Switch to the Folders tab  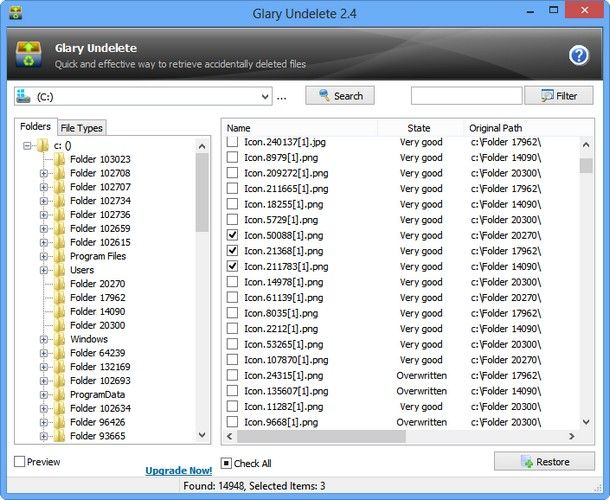(35, 126)
